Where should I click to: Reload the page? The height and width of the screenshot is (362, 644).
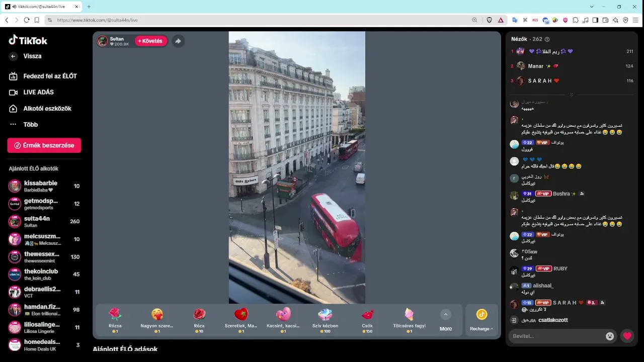[x=27, y=20]
